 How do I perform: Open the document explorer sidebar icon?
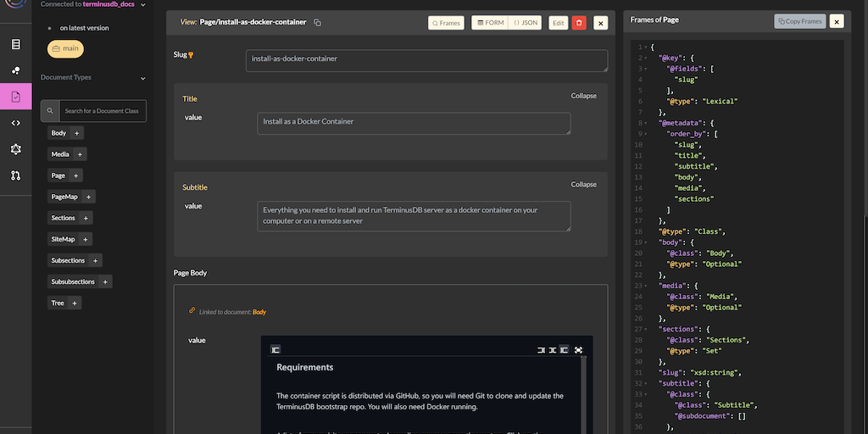15,97
